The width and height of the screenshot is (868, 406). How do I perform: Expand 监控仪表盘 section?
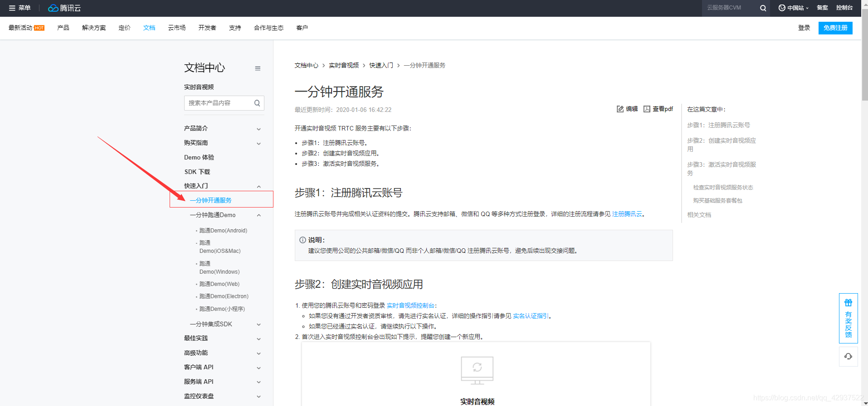(x=258, y=396)
